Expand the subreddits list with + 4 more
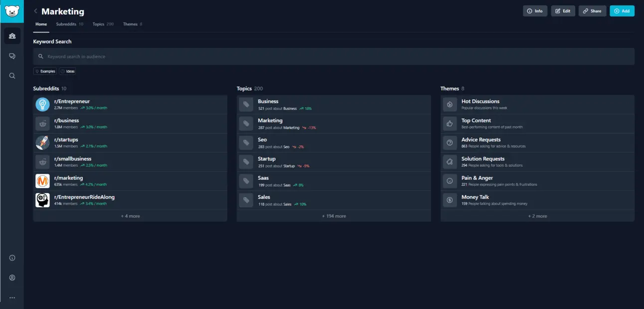The height and width of the screenshot is (309, 644). point(130,216)
